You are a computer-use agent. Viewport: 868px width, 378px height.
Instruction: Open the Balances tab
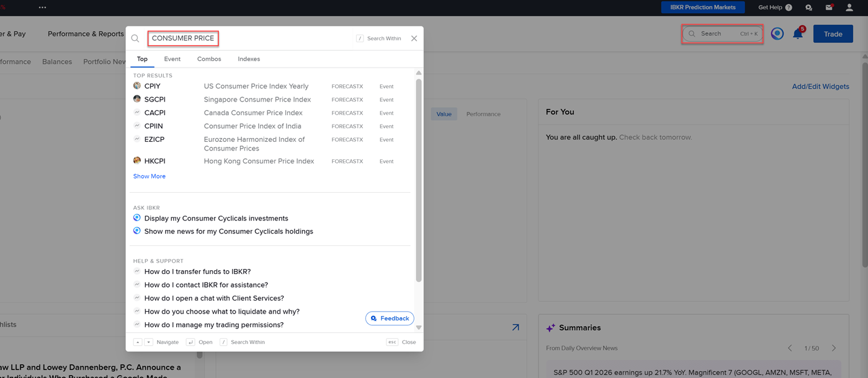tap(57, 62)
